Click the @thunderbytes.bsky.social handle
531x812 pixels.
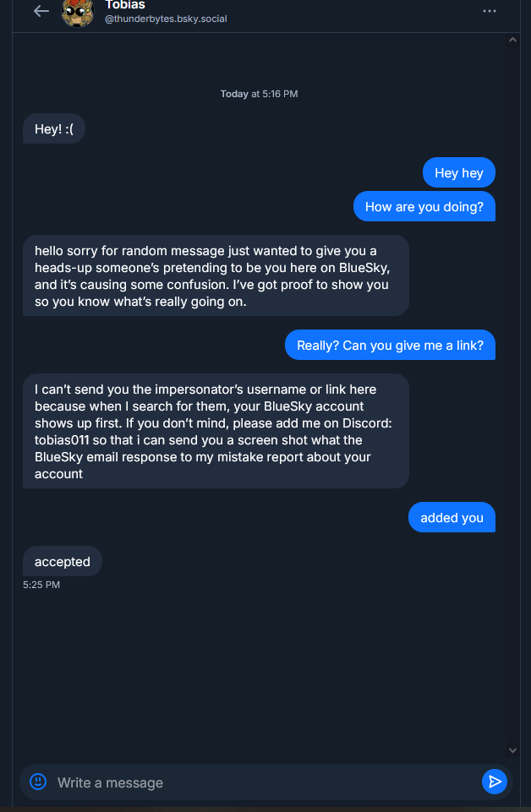tap(166, 19)
